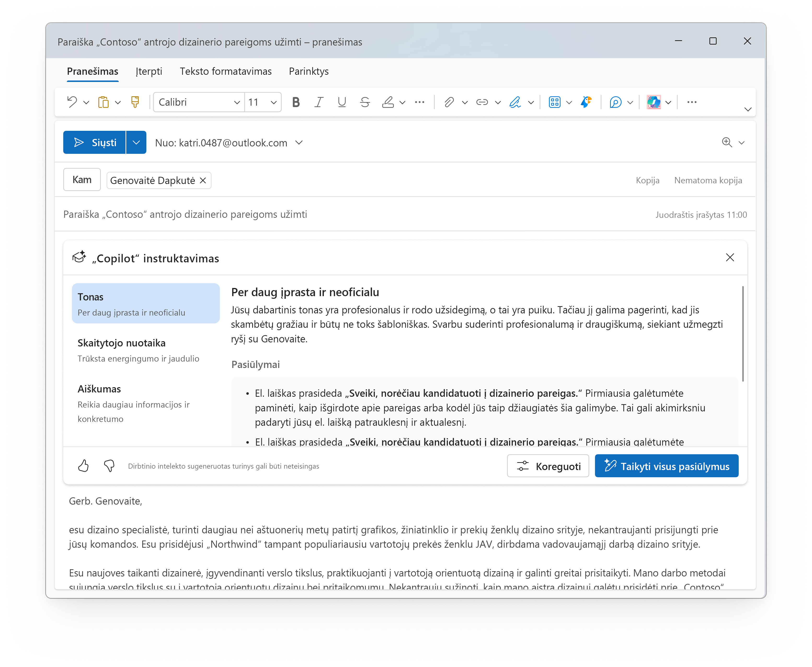Click the Koreguoti button
Image resolution: width=812 pixels, height=667 pixels.
pyautogui.click(x=548, y=466)
